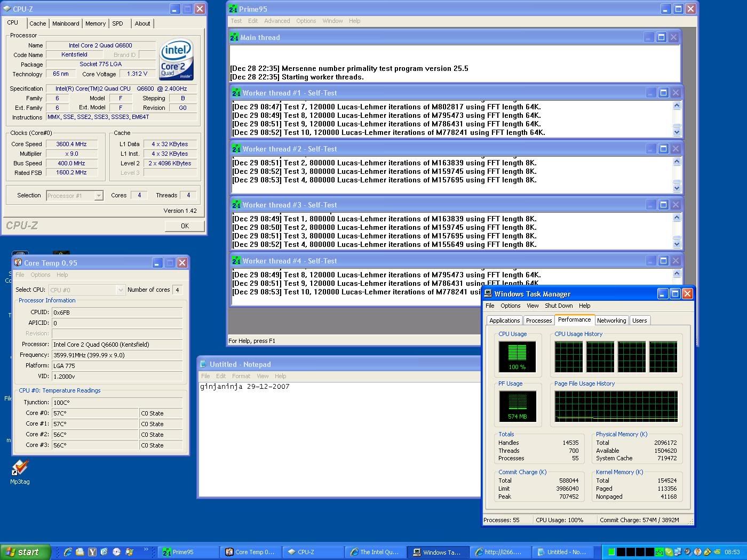Click Core #0 temperature reading 57C°
Image resolution: width=747 pixels, height=560 pixels.
click(95, 413)
